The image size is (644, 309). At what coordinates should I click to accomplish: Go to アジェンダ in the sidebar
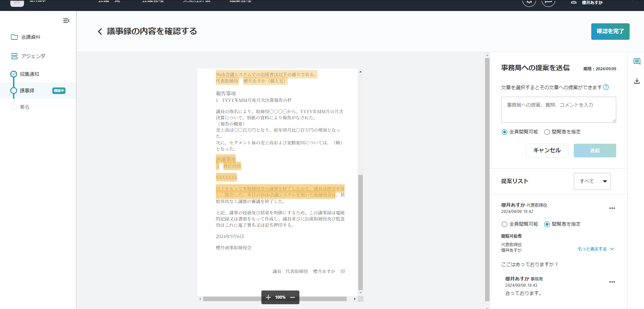(33, 56)
